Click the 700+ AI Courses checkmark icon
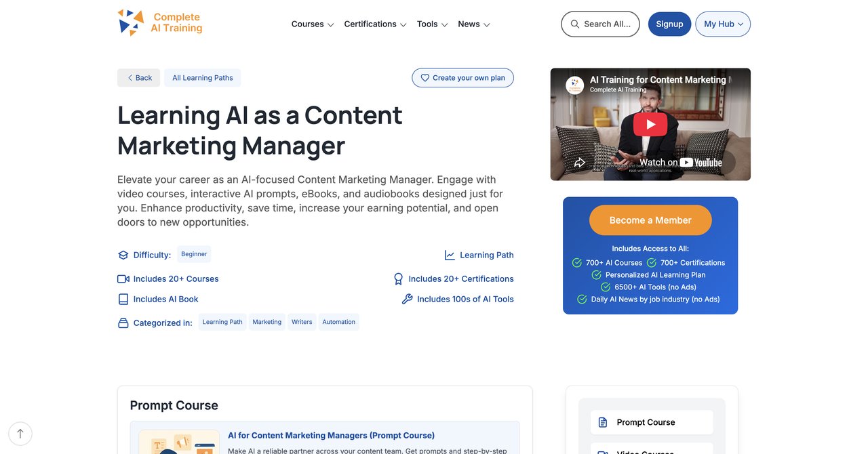Viewport: 868px width, 454px height. [x=577, y=263]
